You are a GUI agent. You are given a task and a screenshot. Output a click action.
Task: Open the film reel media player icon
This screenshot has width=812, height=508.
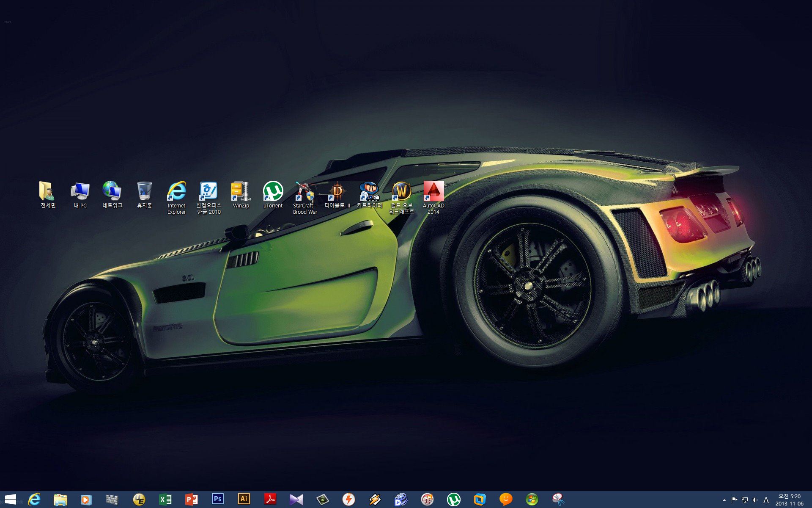click(x=401, y=500)
